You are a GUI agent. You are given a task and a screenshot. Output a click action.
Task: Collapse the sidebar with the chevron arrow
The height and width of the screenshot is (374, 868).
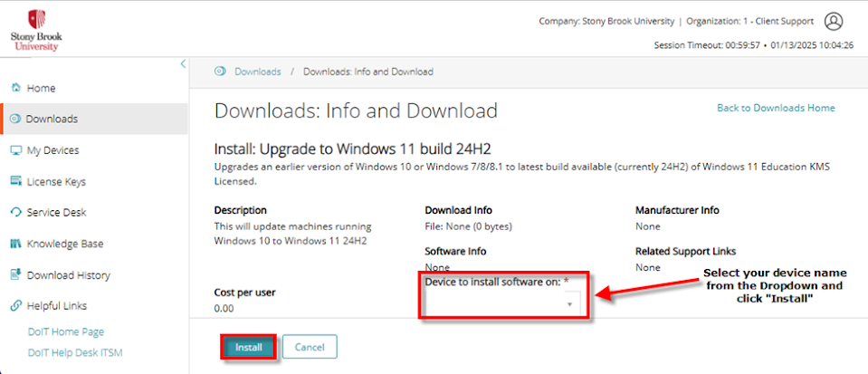[x=183, y=64]
